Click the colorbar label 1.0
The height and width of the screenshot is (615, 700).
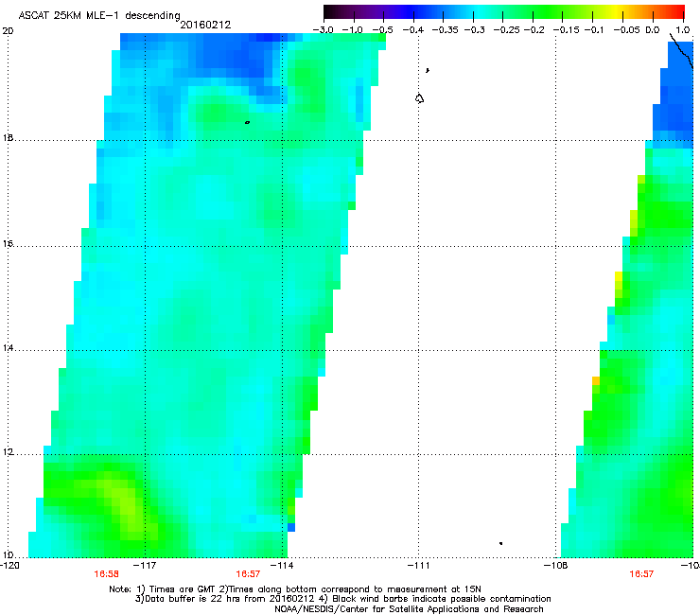pos(683,30)
